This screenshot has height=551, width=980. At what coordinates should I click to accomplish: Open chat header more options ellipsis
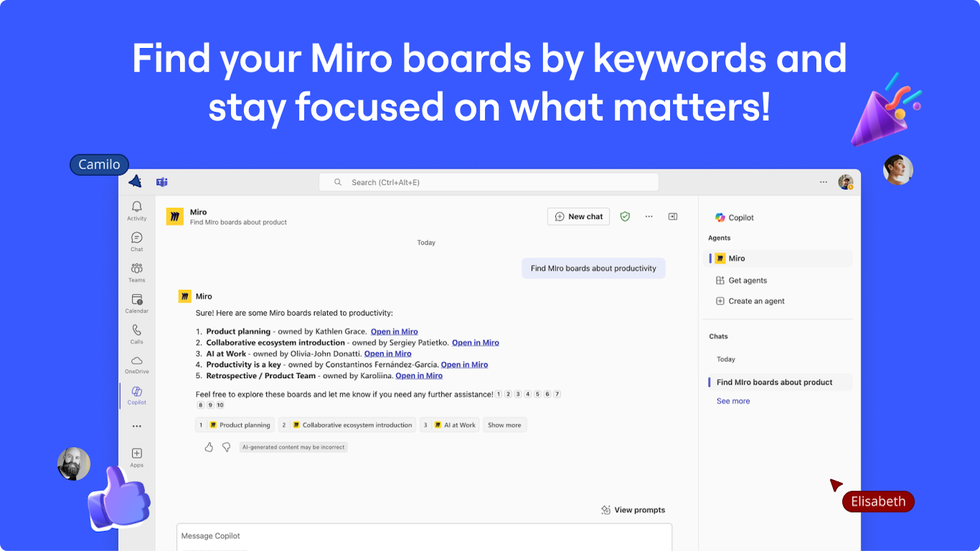(x=649, y=217)
